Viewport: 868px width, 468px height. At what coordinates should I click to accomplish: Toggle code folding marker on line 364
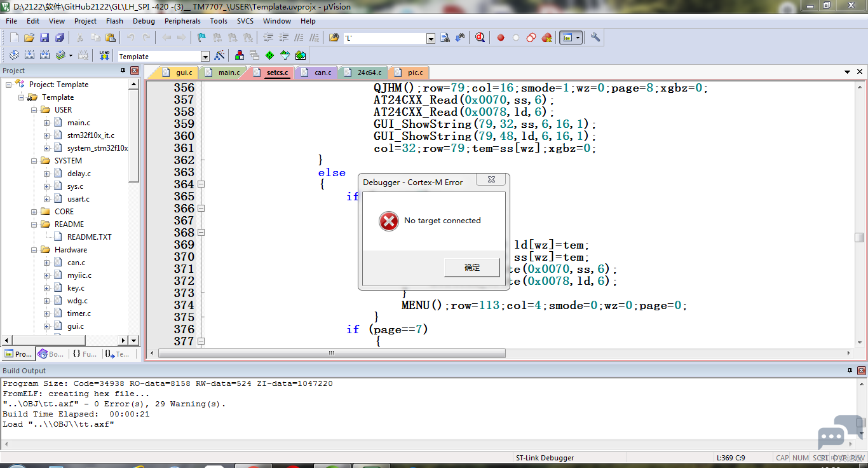tap(201, 184)
